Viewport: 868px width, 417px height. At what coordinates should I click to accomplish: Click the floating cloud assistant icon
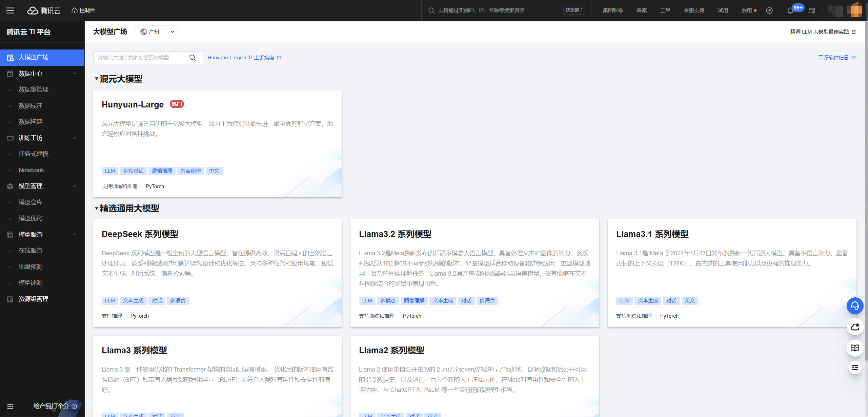[855, 327]
